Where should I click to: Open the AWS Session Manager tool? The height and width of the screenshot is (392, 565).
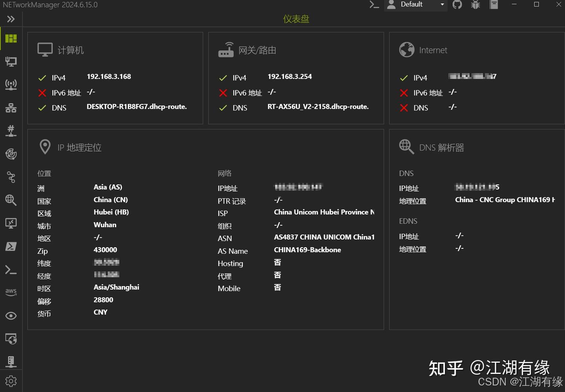(11, 292)
